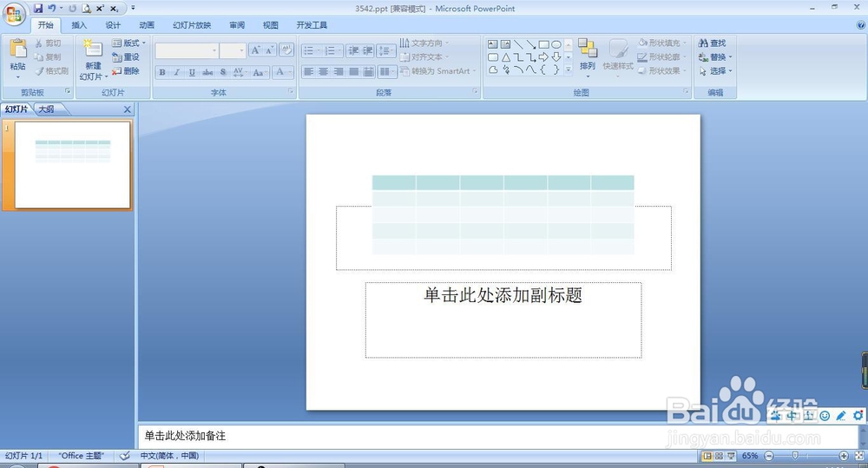868x468 pixels.
Task: Increase font size with grow font icon
Action: [x=255, y=50]
